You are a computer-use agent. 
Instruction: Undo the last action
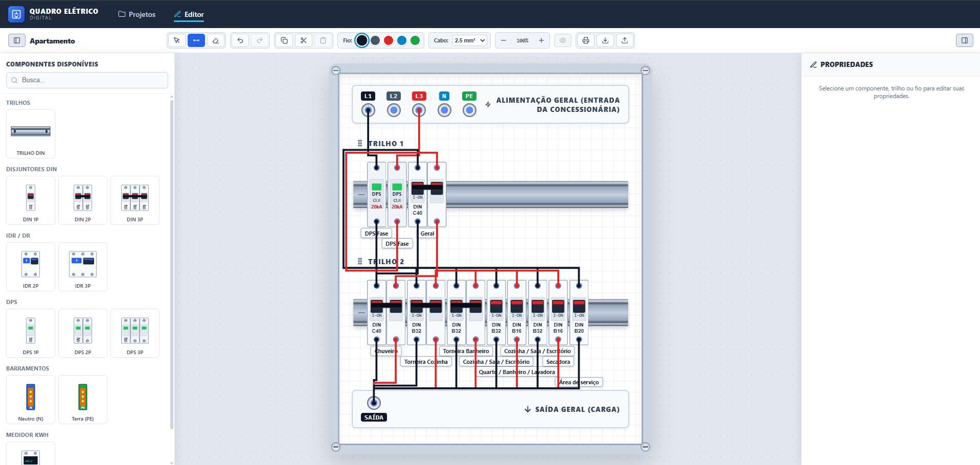tap(240, 40)
